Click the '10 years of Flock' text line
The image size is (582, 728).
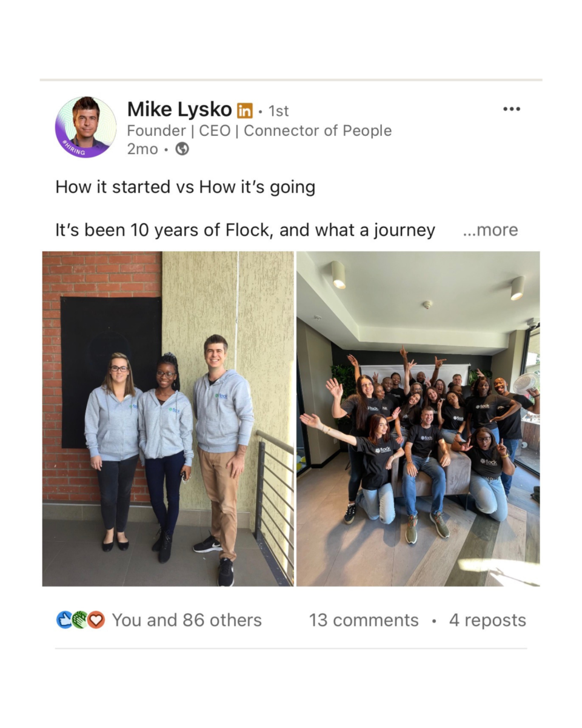(246, 231)
